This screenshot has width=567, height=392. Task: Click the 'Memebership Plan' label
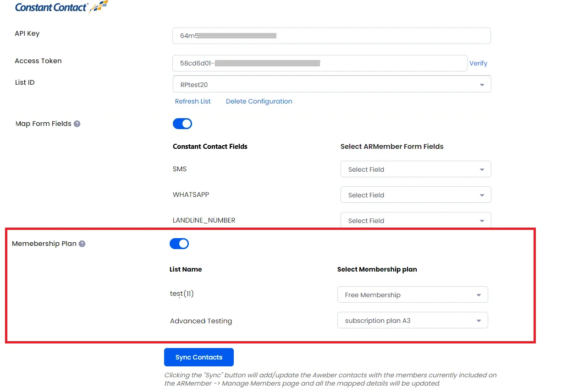tap(44, 244)
